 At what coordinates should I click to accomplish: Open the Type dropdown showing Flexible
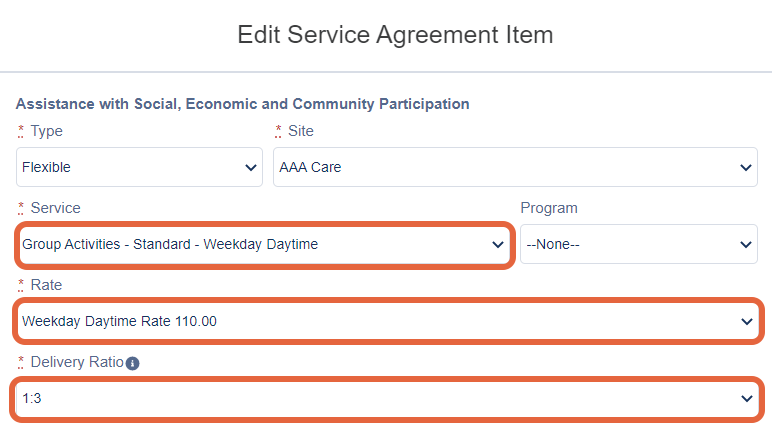pos(139,167)
